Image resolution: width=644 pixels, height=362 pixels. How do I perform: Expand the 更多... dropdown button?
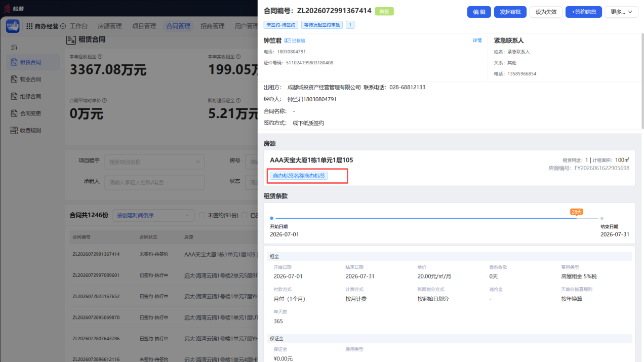[621, 12]
